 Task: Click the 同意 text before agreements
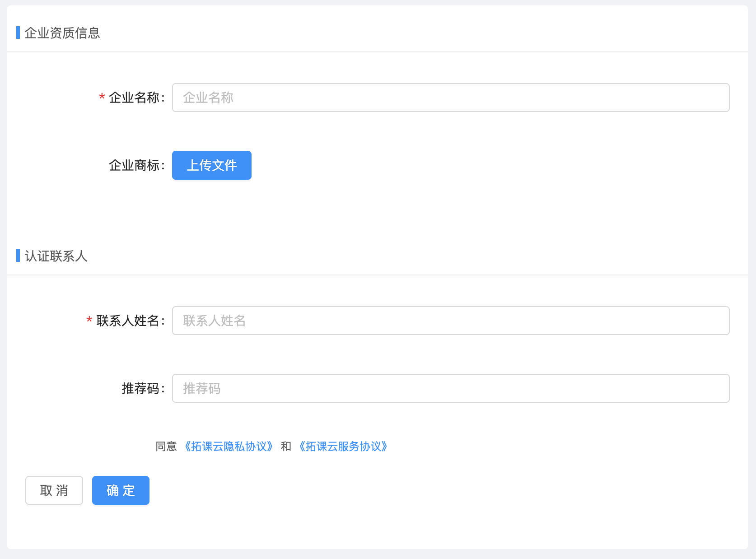[x=166, y=447]
